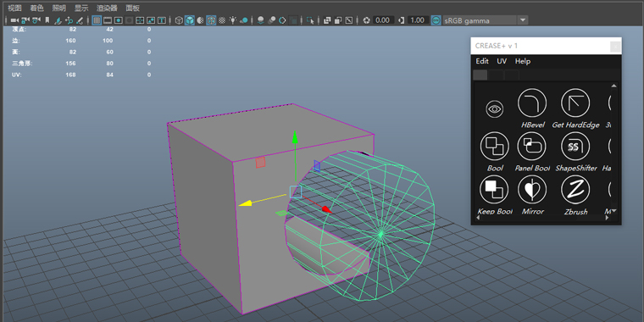Toggle the Safe Action overlay

click(x=151, y=20)
